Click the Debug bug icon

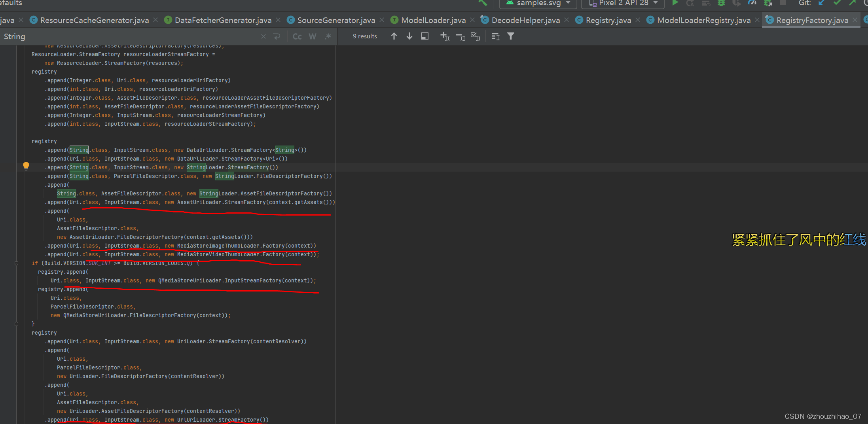point(721,3)
